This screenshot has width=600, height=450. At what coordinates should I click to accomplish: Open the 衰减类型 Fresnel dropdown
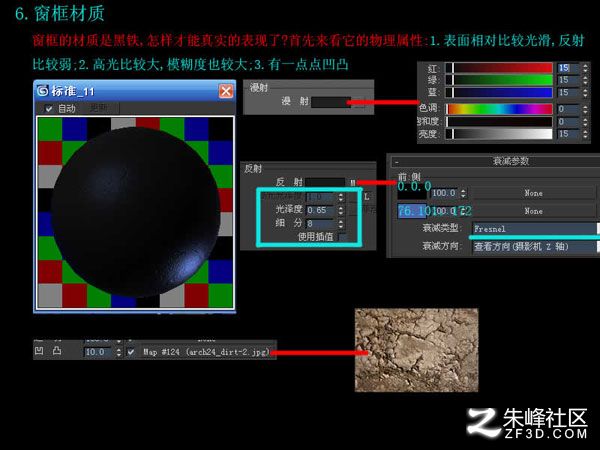[x=535, y=229]
